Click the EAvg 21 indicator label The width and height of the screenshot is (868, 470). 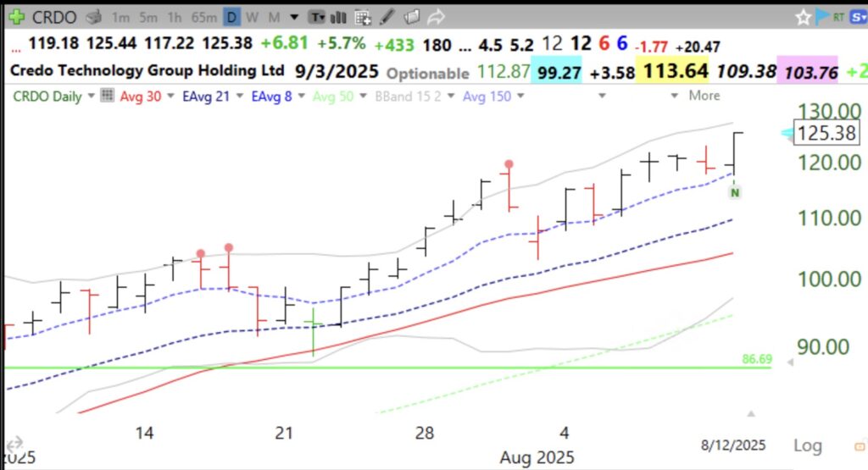[x=206, y=97]
